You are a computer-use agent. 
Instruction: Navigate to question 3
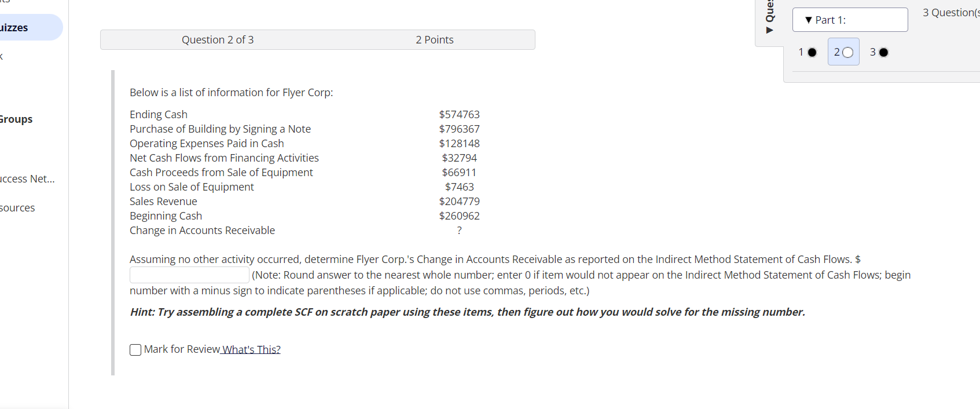pyautogui.click(x=878, y=52)
